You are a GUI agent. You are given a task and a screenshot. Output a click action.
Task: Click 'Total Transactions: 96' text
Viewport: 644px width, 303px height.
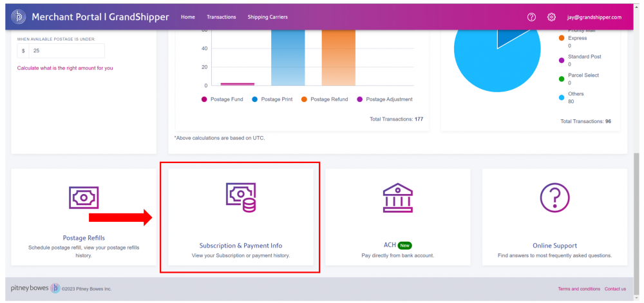point(585,122)
